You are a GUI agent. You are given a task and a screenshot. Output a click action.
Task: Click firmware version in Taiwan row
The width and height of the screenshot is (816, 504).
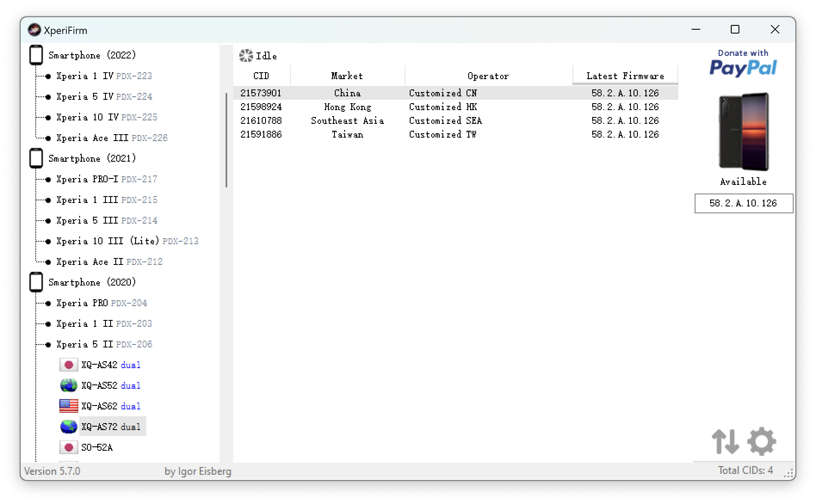click(x=625, y=134)
